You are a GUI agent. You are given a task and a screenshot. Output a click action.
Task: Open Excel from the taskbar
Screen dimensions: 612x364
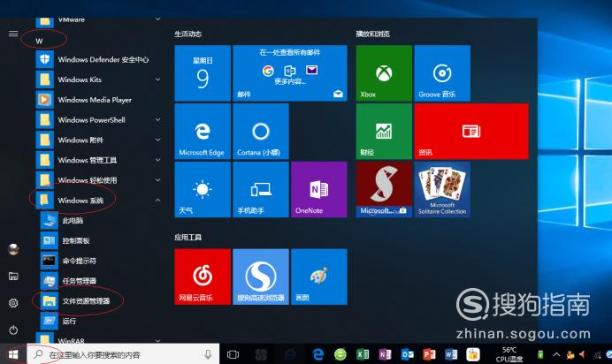pos(363,354)
